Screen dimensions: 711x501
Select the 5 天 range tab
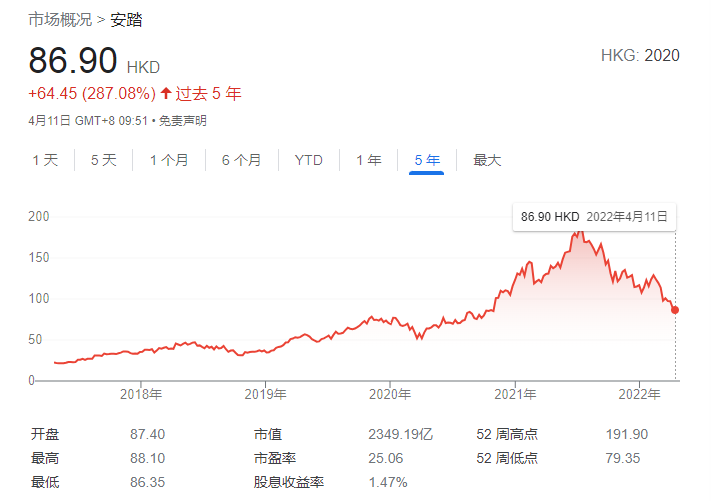[x=104, y=160]
